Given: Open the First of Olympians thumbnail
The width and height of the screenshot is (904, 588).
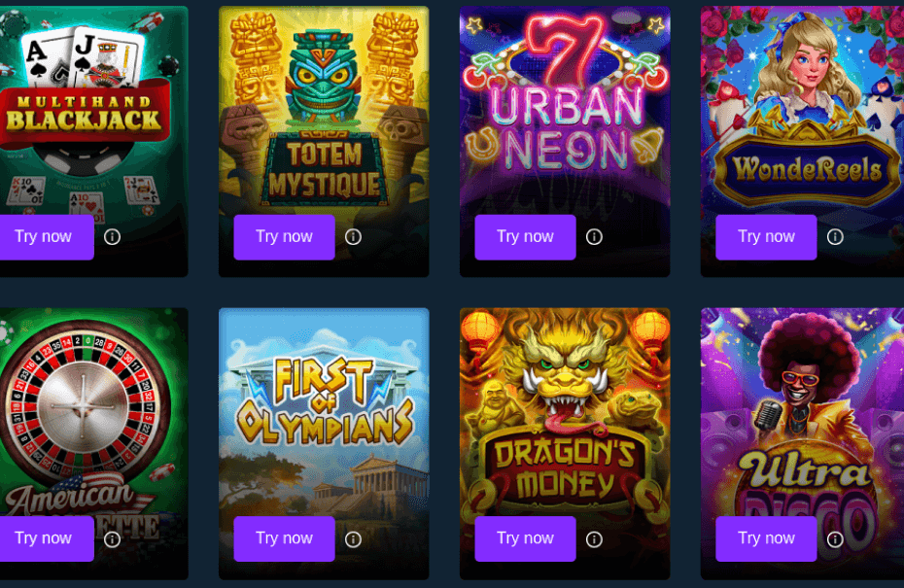Looking at the screenshot, I should (x=324, y=412).
